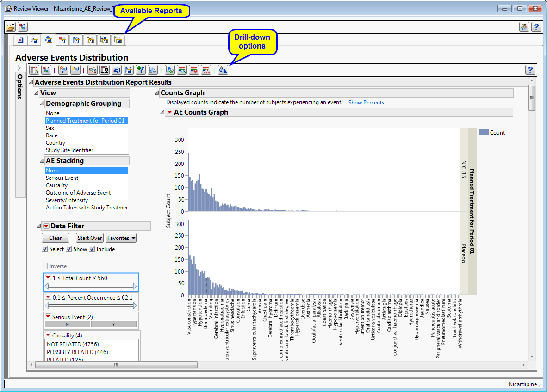
Task: Toggle the Include checkbox in Data Filter
Action: [x=92, y=249]
